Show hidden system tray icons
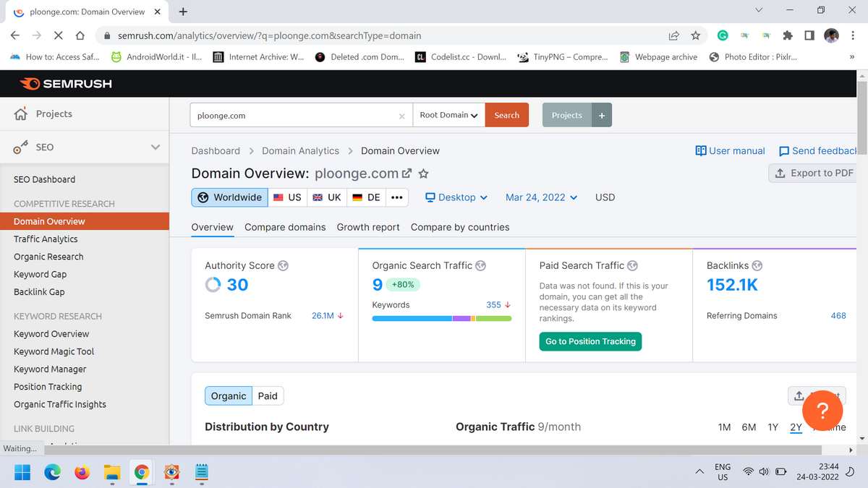 (x=699, y=472)
